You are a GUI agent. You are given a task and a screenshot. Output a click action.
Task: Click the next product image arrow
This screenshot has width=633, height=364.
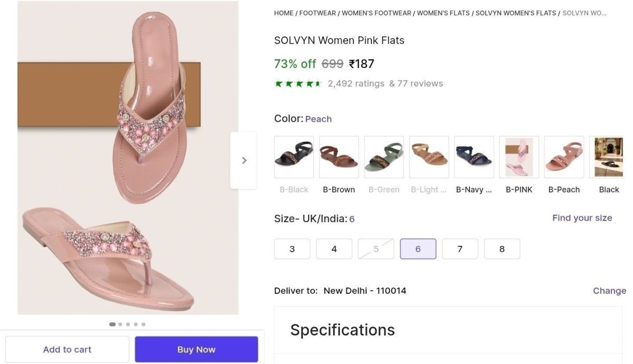243,160
